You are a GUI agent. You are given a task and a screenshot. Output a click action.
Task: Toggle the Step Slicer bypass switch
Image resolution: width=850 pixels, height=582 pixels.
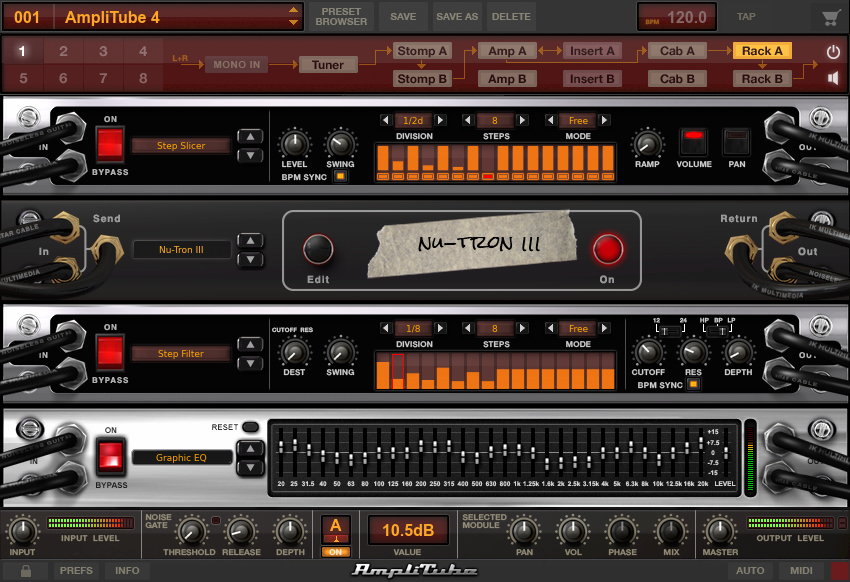tap(110, 145)
